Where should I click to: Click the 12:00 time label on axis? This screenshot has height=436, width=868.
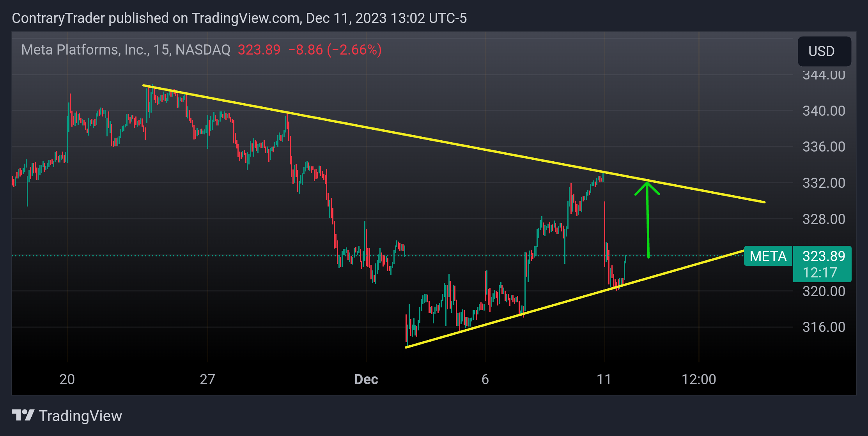(699, 379)
